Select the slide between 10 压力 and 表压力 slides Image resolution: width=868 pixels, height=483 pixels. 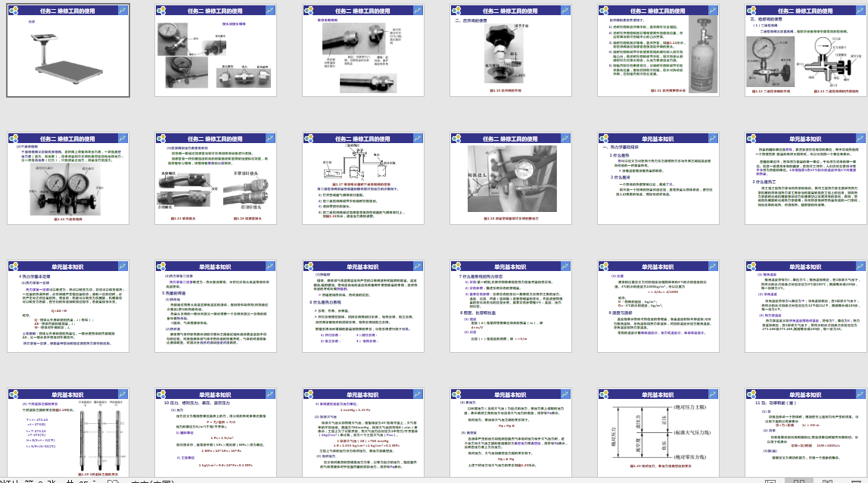[363, 432]
